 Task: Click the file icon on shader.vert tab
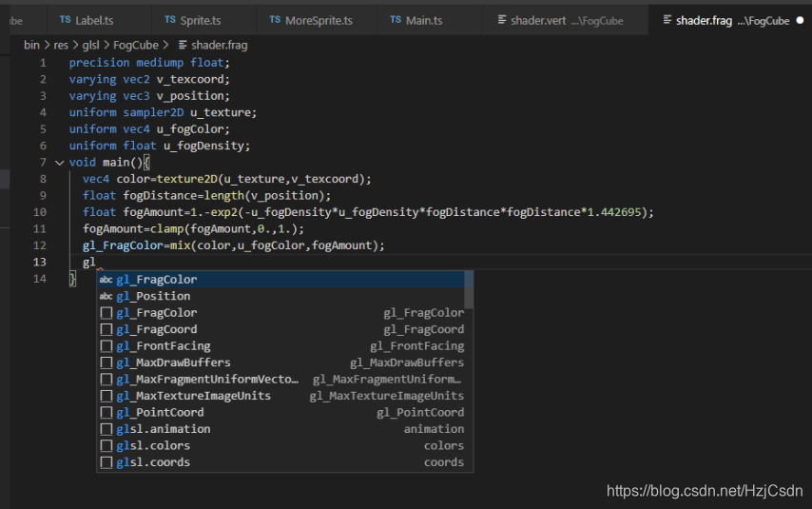502,20
